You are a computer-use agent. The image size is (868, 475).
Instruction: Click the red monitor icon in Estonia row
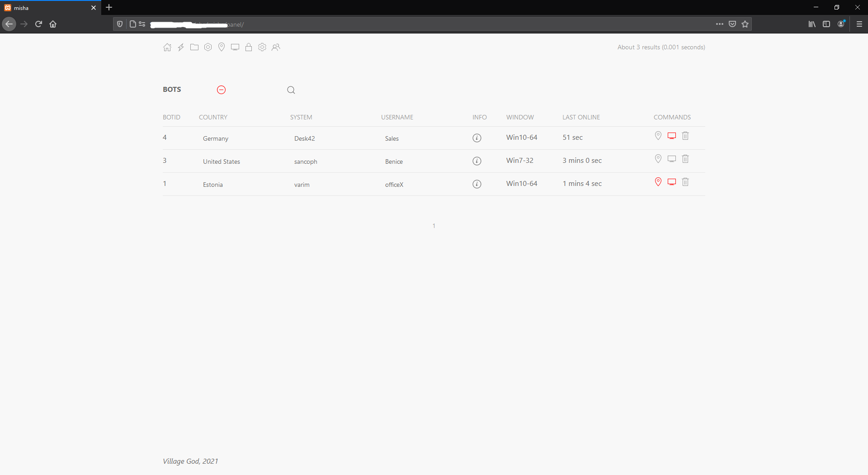click(672, 182)
